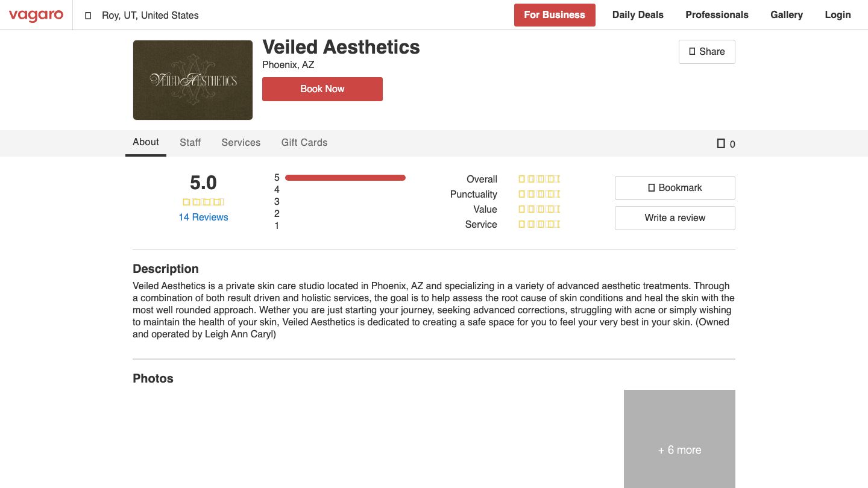Click the red 5-star rating progress bar
868x488 pixels.
tap(345, 177)
